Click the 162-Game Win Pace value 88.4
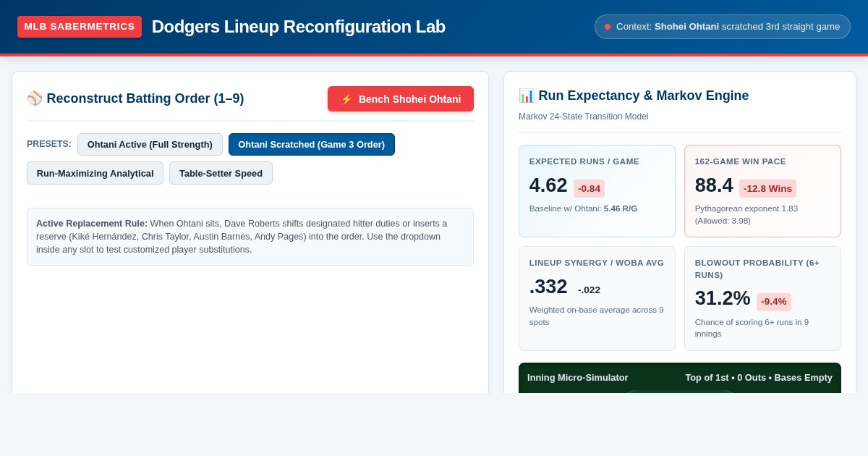Screen dimensions: 868x456 714,185
